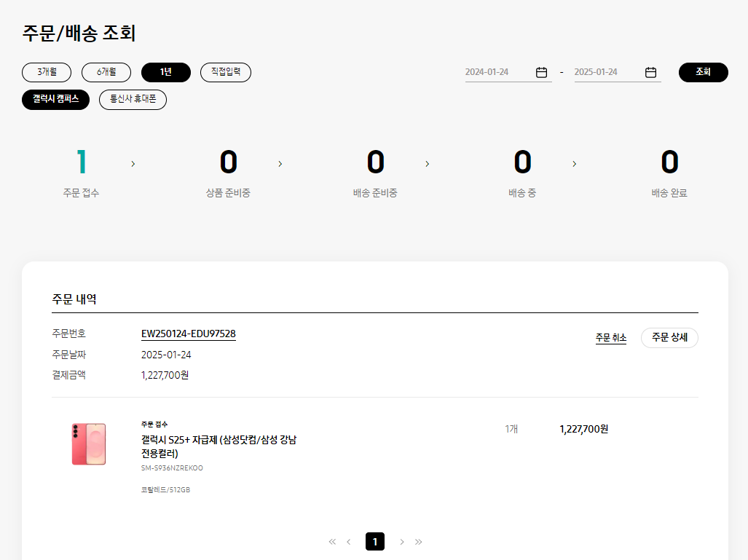Image resolution: width=748 pixels, height=560 pixels.
Task: Click the 주문 내역 section heading
Action: 74,299
